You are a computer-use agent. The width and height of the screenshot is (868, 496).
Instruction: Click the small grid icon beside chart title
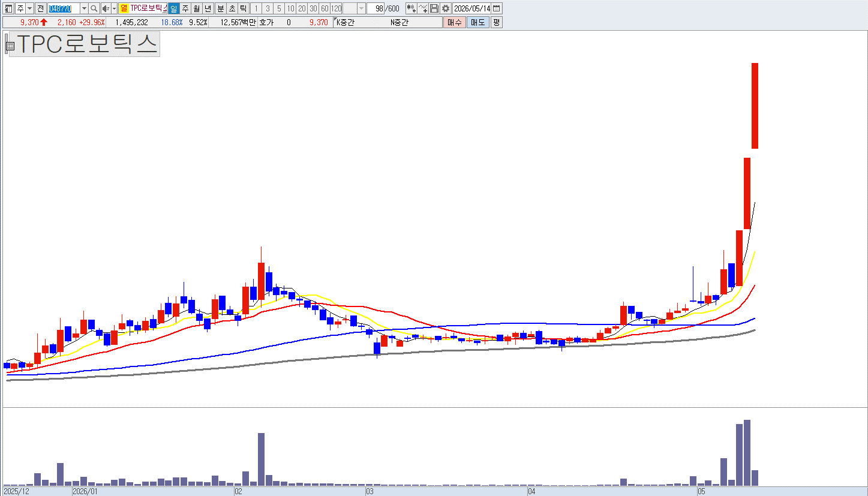10,45
